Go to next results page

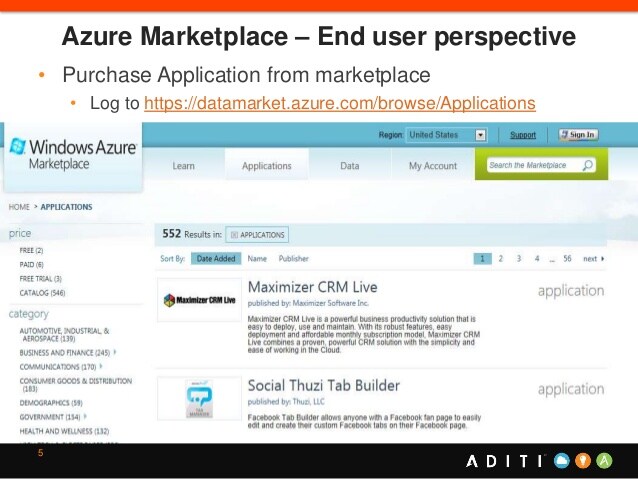pos(593,259)
